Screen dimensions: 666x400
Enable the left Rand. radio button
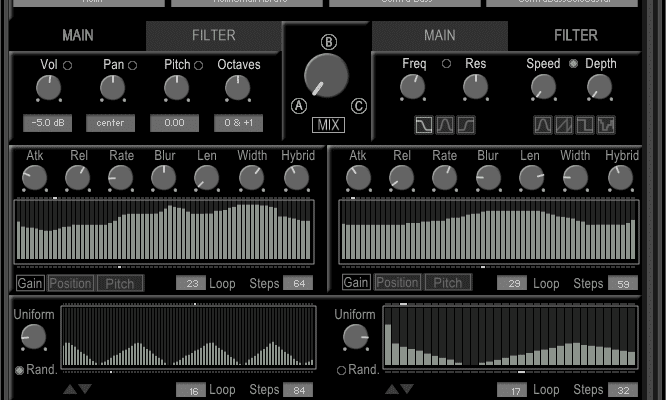[20, 370]
